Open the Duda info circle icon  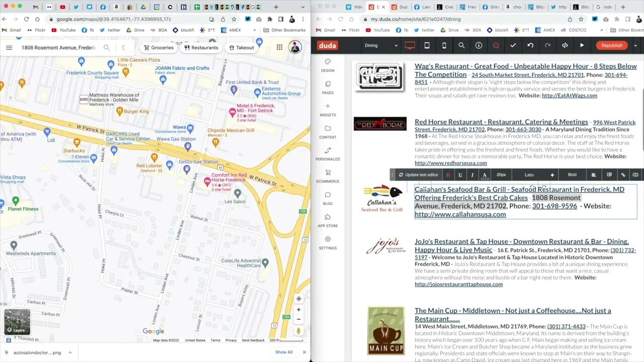coord(478,45)
